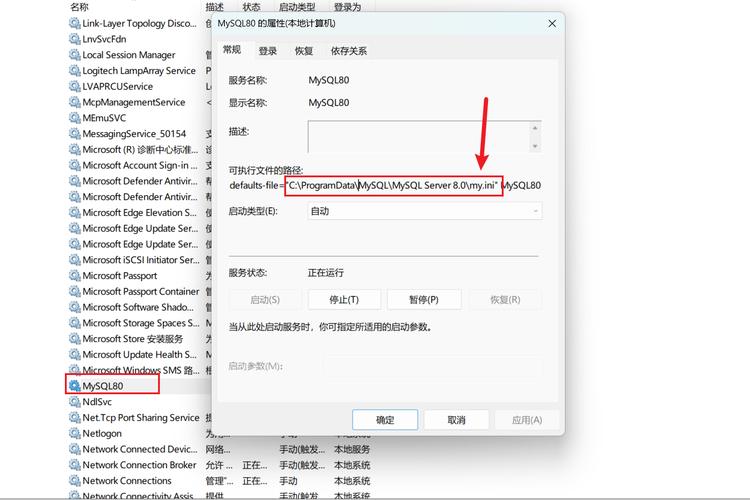The width and height of the screenshot is (750, 500).
Task: Click MySQL80 value next to 服务名称
Action: pyautogui.click(x=329, y=80)
